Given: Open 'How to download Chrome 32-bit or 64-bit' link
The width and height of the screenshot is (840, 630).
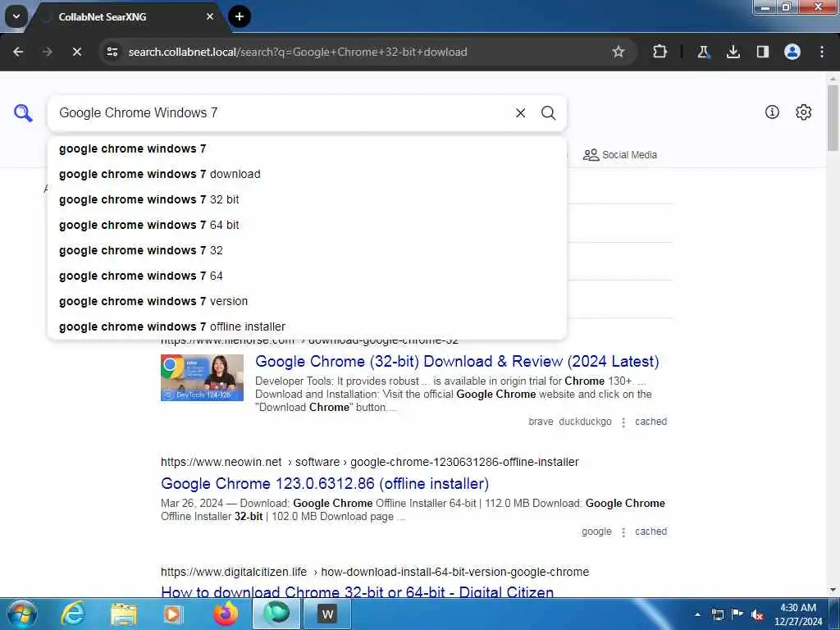Looking at the screenshot, I should point(358,592).
